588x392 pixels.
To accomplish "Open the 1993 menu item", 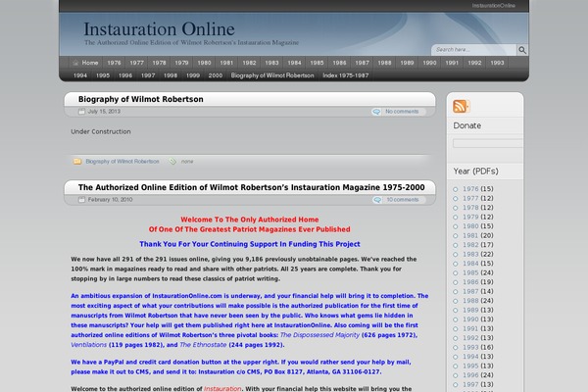I will click(497, 63).
